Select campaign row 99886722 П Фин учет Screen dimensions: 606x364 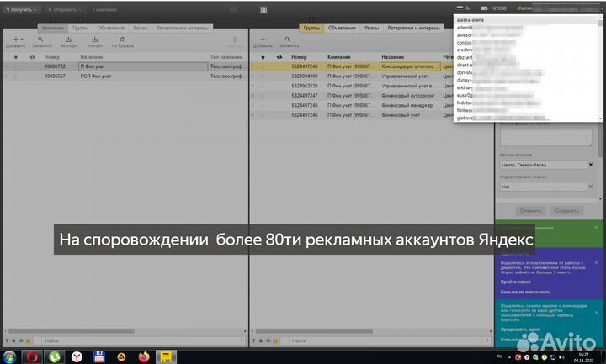125,66
